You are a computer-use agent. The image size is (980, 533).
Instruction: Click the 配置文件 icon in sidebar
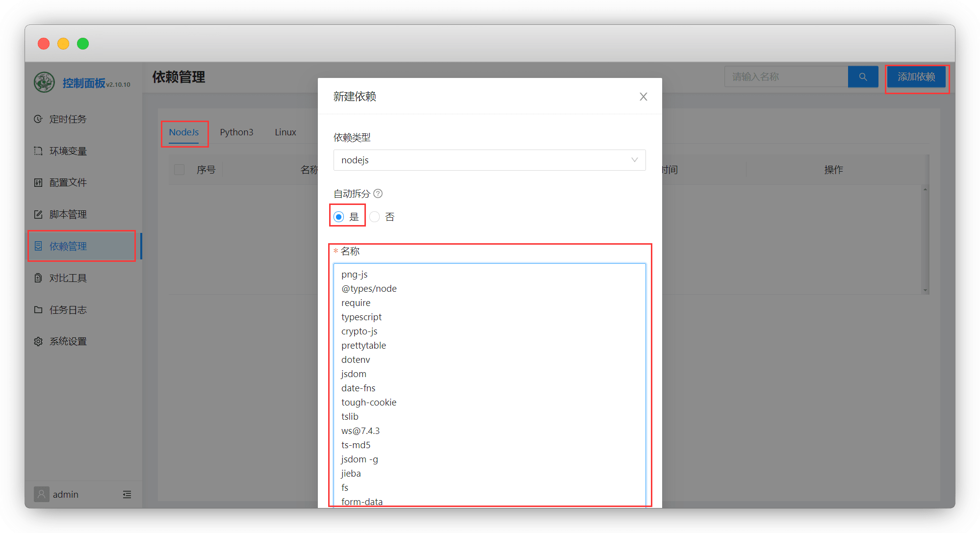tap(38, 182)
